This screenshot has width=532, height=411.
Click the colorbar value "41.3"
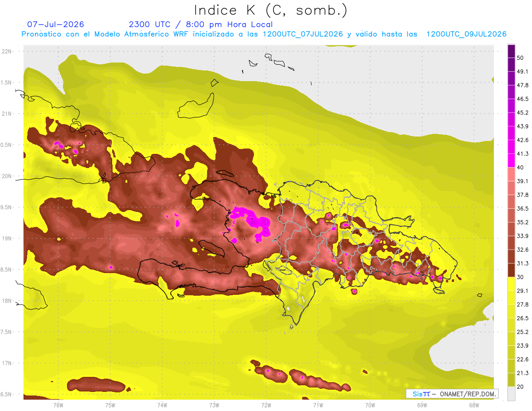[x=523, y=154]
